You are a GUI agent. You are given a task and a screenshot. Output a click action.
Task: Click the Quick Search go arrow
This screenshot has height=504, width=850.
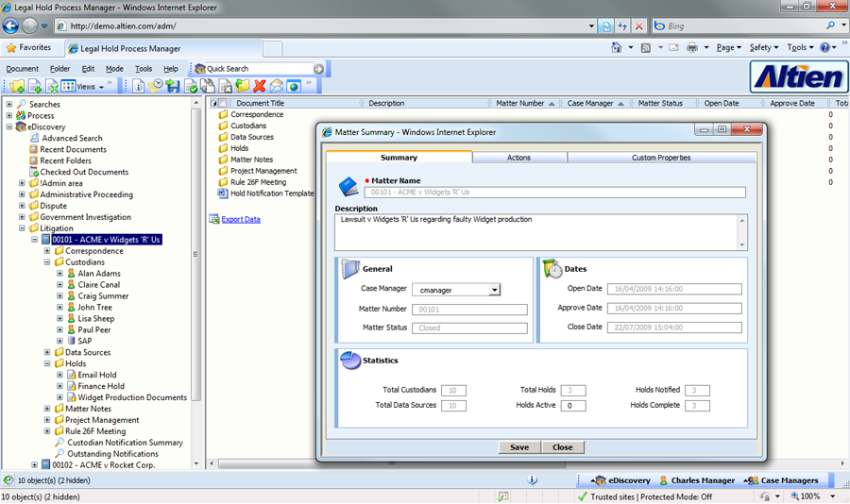coord(318,69)
